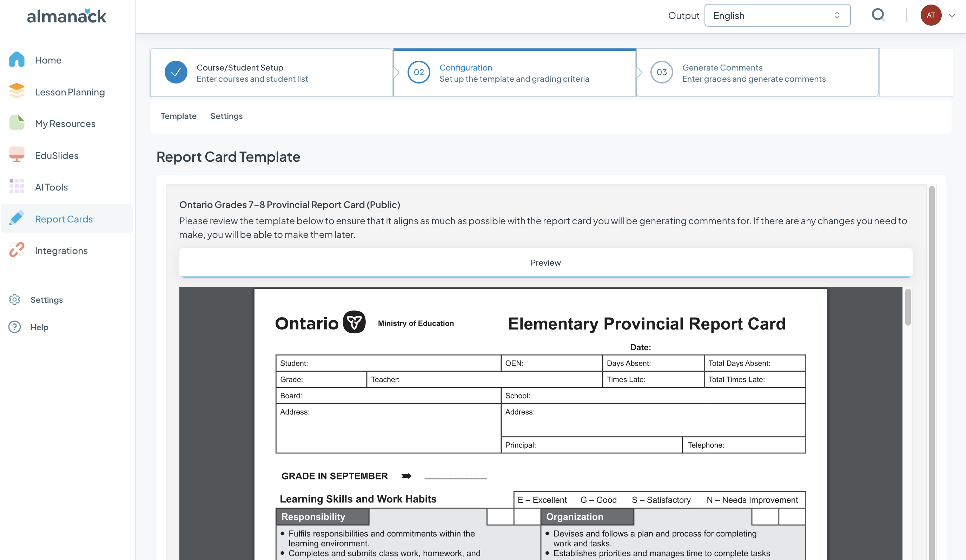This screenshot has height=560, width=966.
Task: Expand the Preview report card section
Action: click(546, 262)
